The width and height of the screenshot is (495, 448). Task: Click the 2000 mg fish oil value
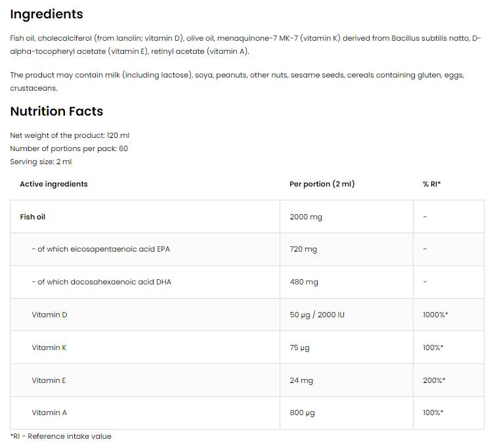[x=306, y=217]
